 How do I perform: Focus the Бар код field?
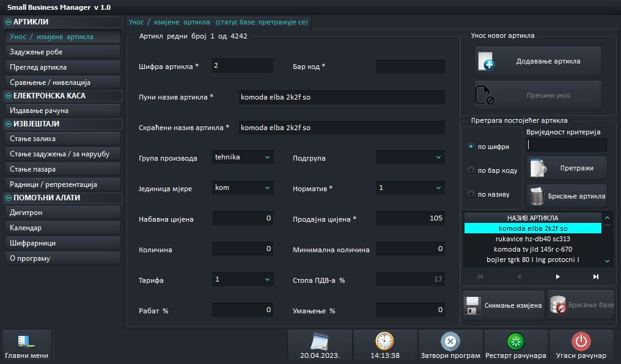coord(410,67)
